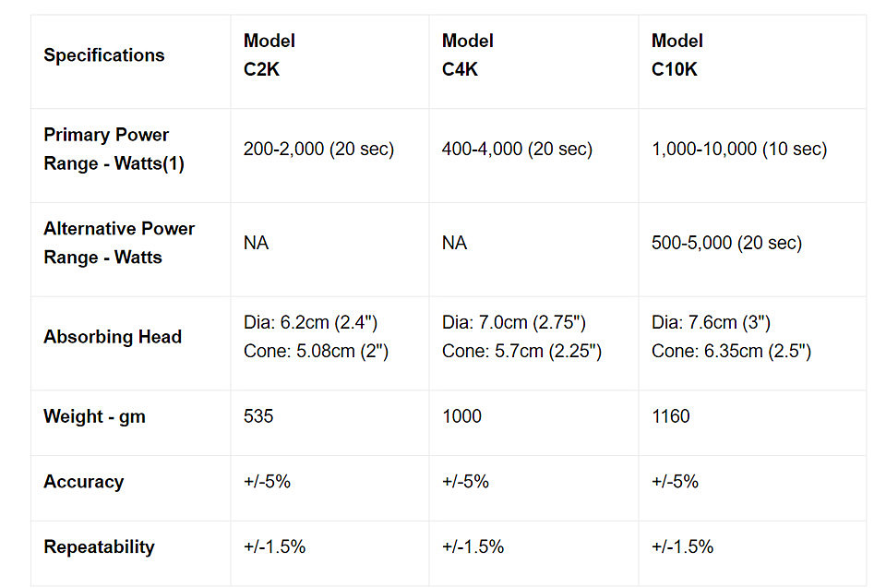The width and height of the screenshot is (886, 588).
Task: Click the Accuracy row label
Action: coord(83,482)
